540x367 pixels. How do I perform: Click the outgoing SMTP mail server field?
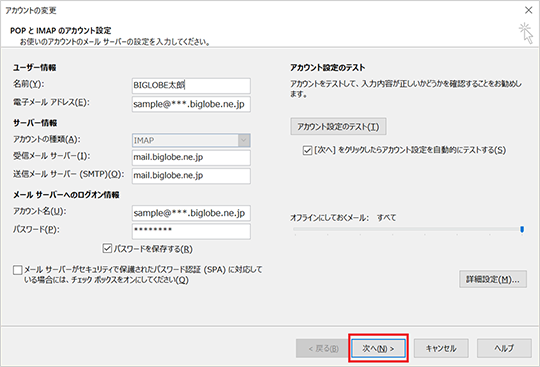(x=191, y=176)
